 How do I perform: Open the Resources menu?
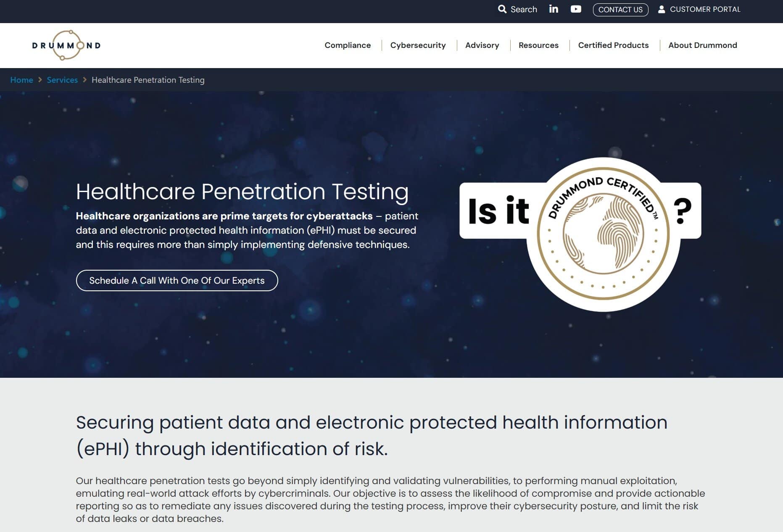(538, 45)
